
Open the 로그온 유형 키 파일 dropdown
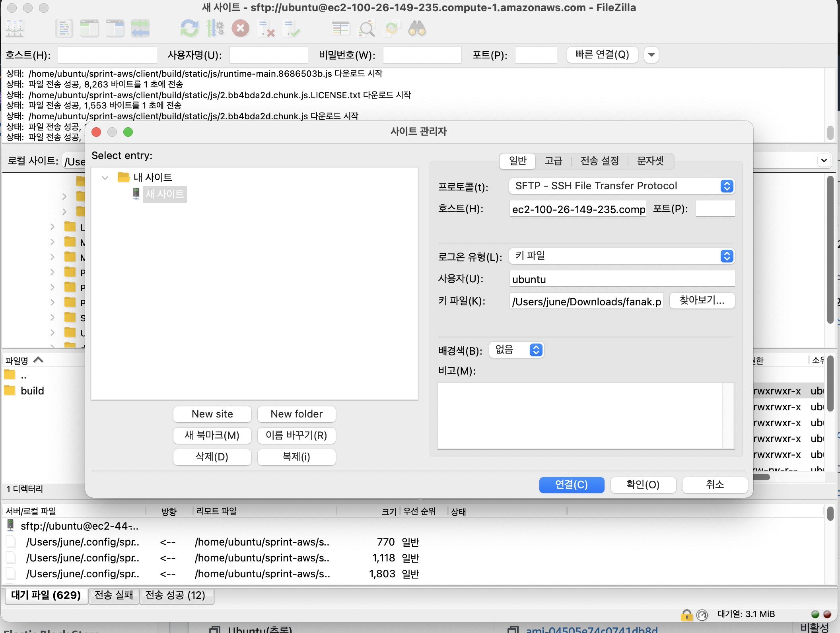[622, 256]
